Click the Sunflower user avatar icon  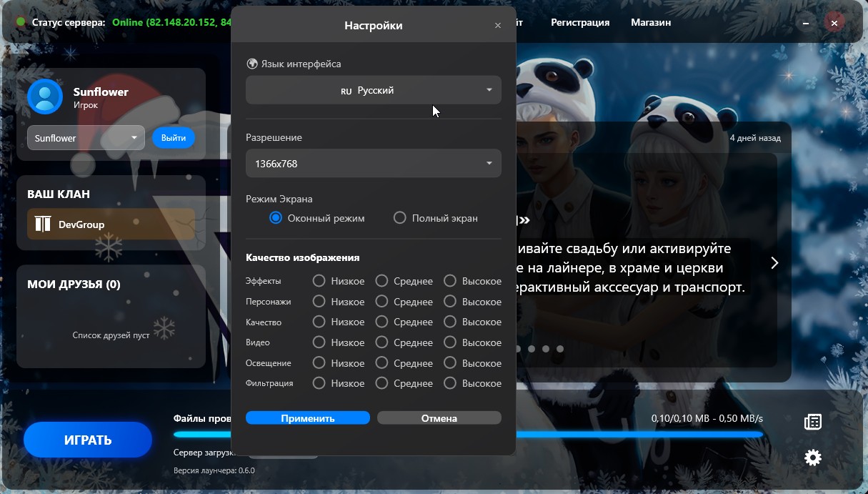(45, 97)
